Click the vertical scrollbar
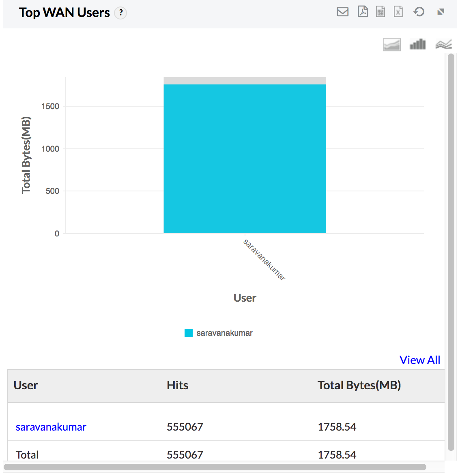The image size is (460, 476). coord(451,251)
